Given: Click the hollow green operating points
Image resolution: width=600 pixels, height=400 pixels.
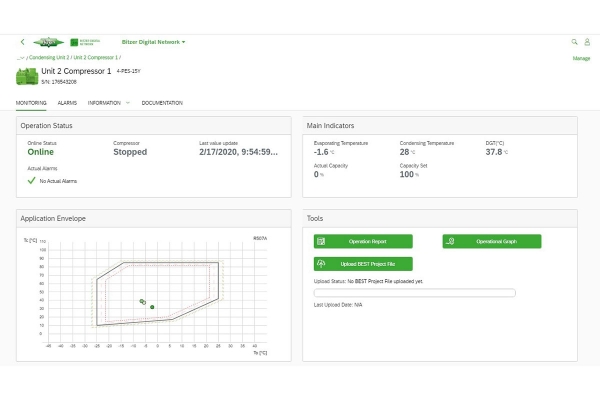Looking at the screenshot, I should coord(143,302).
